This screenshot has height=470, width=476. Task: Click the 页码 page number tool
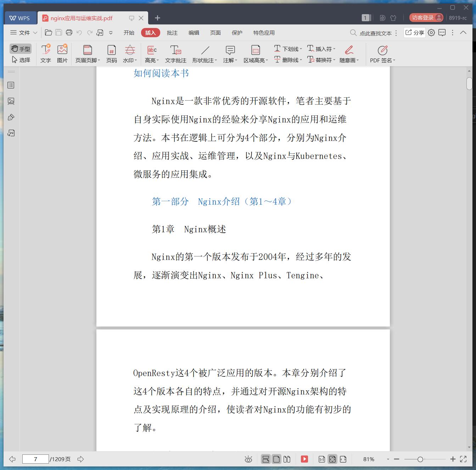(x=112, y=54)
